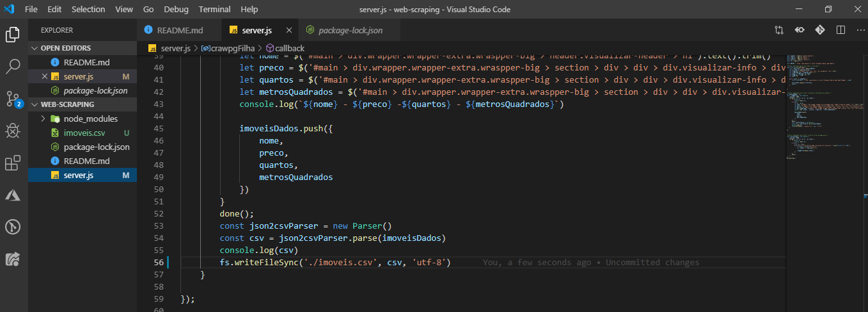Click the metrosQuadrados property on line 49
The image size is (868, 312).
pyautogui.click(x=296, y=177)
